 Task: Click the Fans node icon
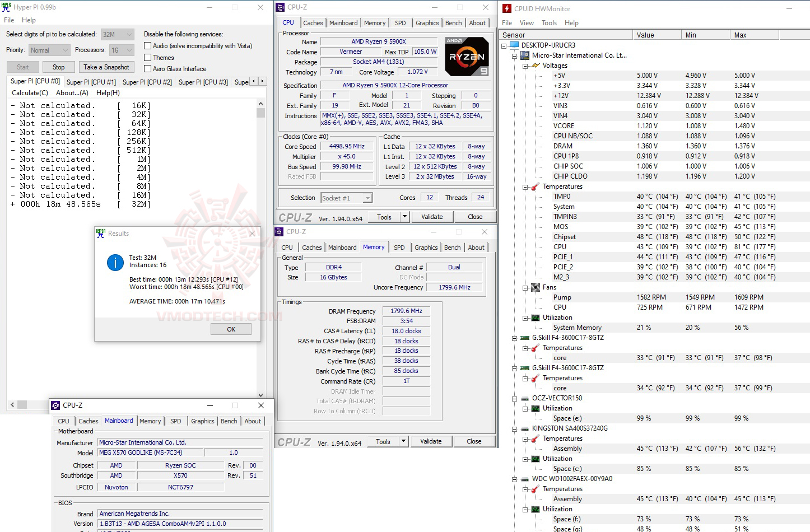(536, 287)
